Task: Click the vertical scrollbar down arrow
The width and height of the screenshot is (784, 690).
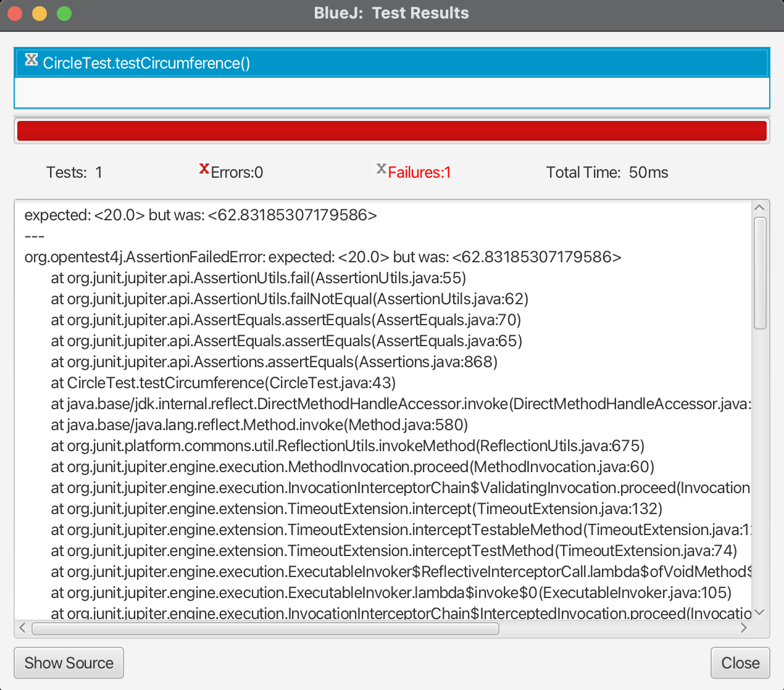Action: (760, 612)
